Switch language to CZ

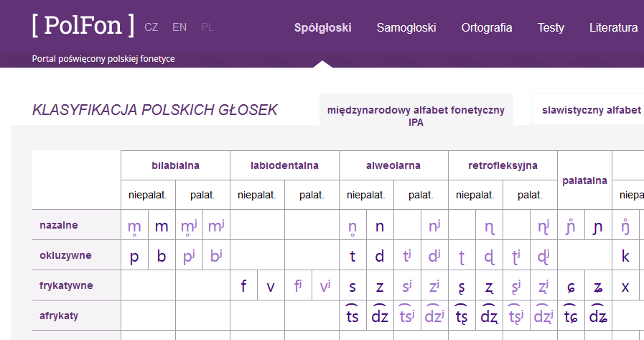click(151, 27)
